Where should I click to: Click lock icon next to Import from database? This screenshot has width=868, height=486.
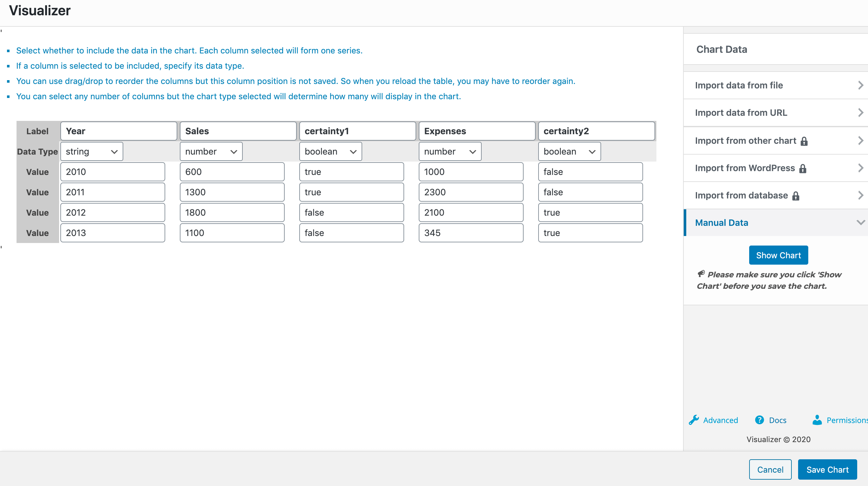click(x=796, y=196)
